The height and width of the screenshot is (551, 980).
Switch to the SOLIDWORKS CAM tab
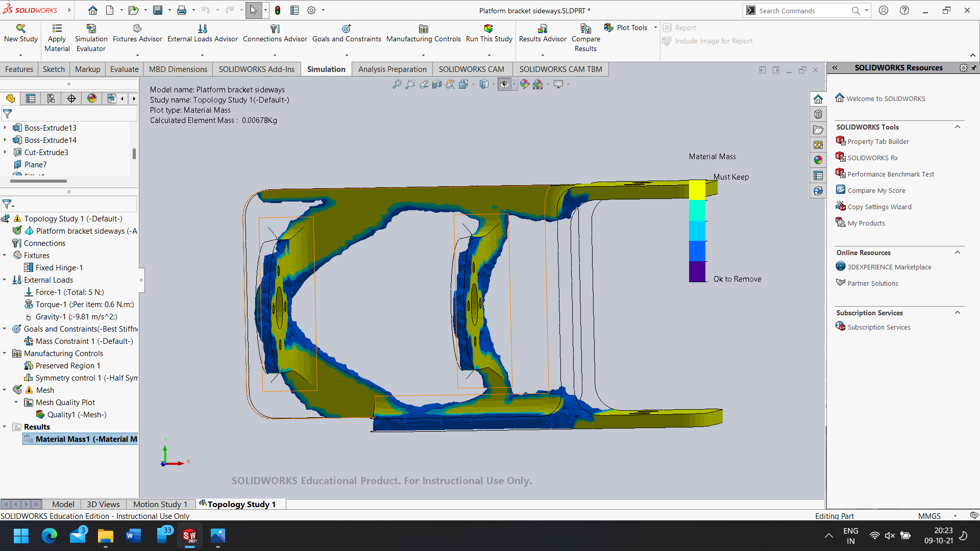[471, 69]
